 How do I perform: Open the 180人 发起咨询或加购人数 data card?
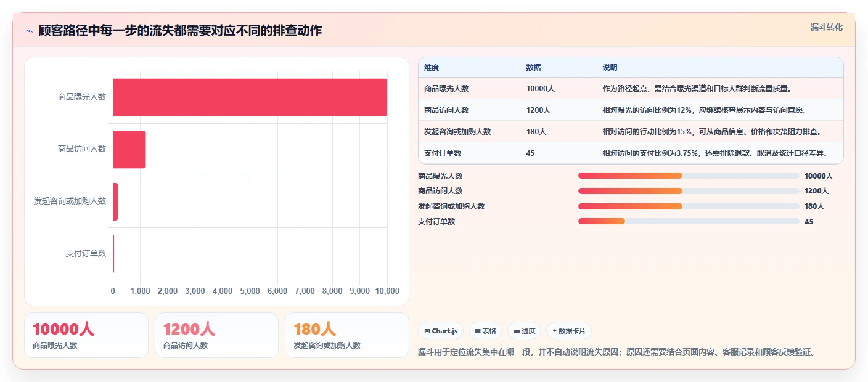click(x=347, y=335)
